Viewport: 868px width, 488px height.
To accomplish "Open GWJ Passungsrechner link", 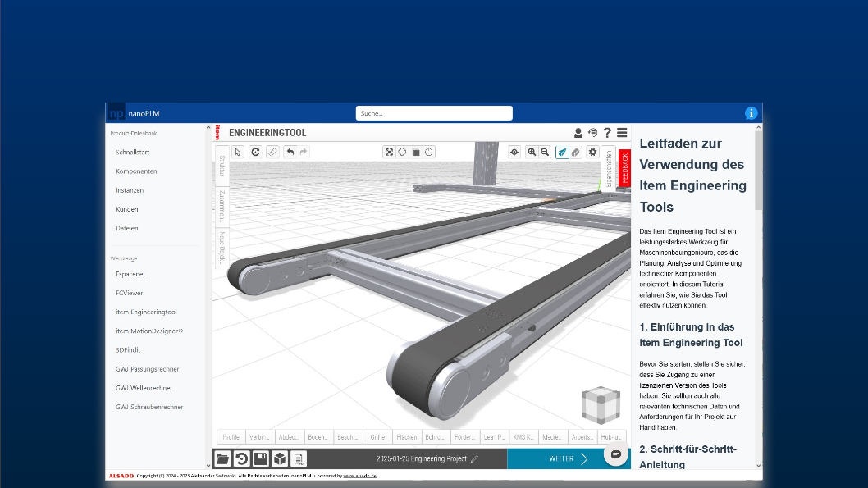I will (147, 369).
